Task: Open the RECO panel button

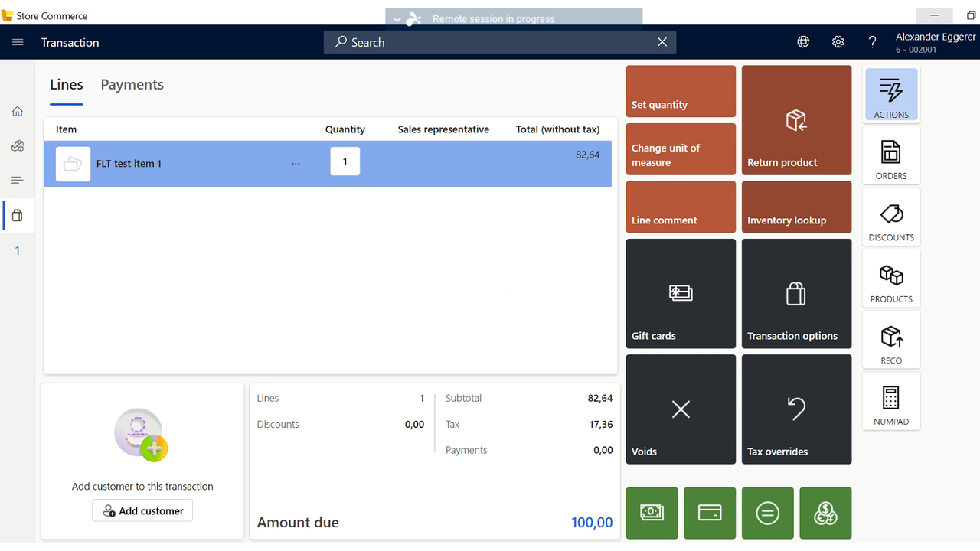Action: 891,341
